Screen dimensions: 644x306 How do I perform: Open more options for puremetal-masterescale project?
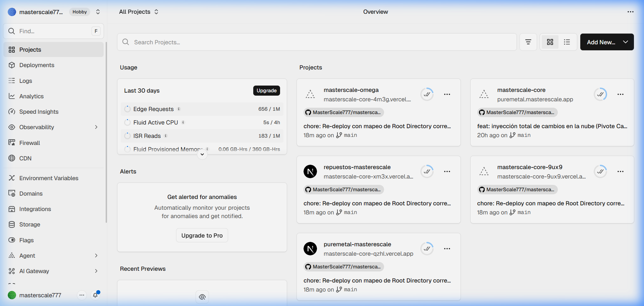pyautogui.click(x=447, y=249)
